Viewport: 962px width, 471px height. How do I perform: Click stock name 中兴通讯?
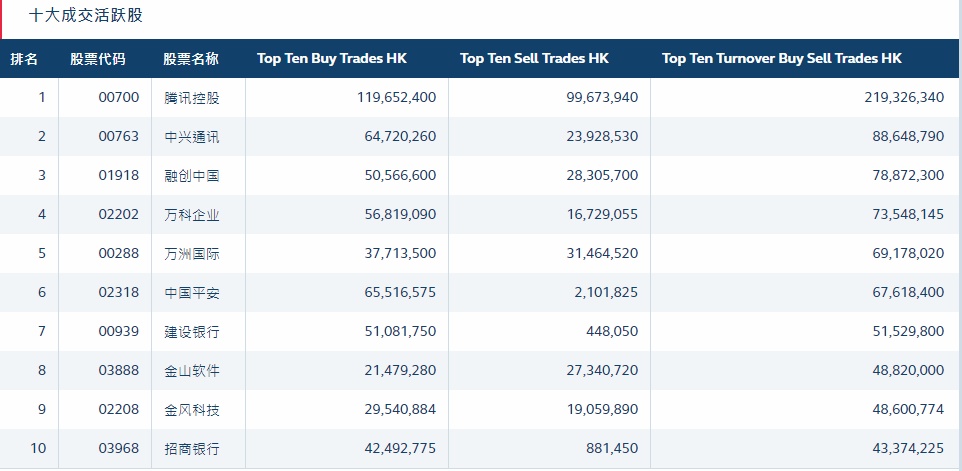191,137
